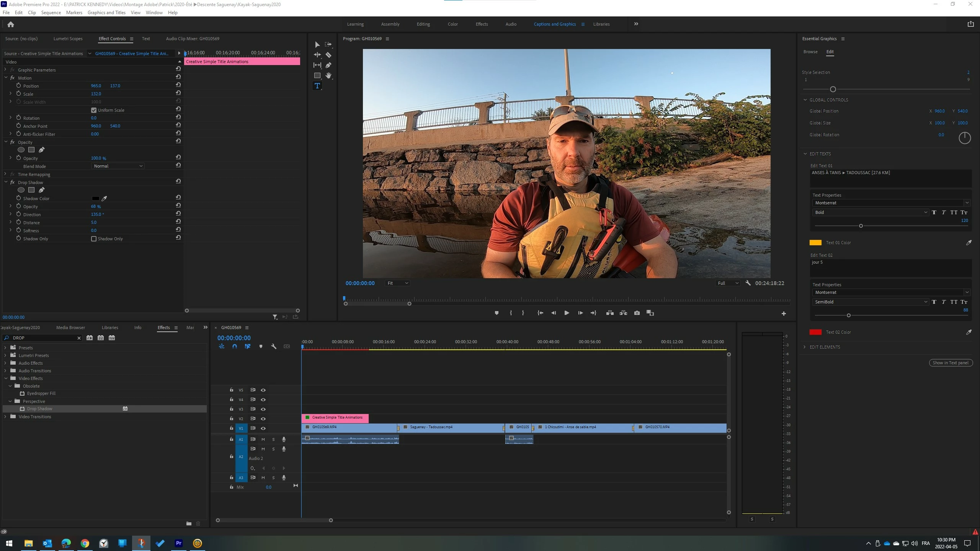Select the Pen tool in toolbar

click(x=328, y=65)
